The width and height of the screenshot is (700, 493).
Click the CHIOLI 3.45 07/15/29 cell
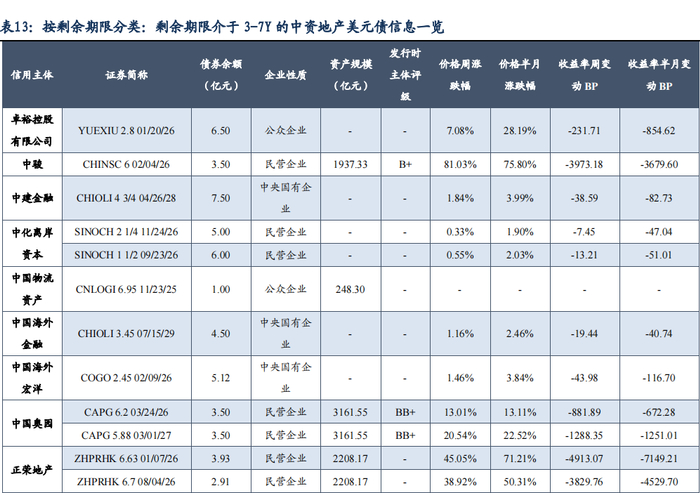(126, 334)
